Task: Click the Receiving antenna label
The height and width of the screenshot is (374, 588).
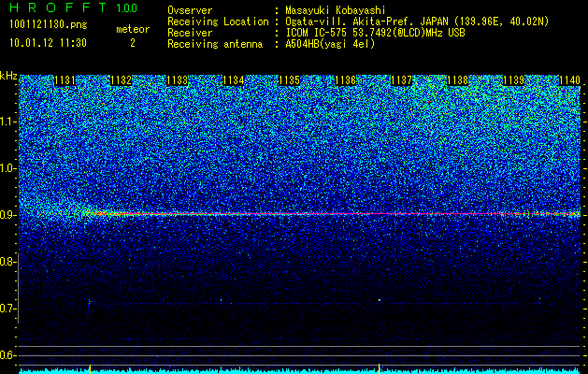Action: pyautogui.click(x=215, y=44)
